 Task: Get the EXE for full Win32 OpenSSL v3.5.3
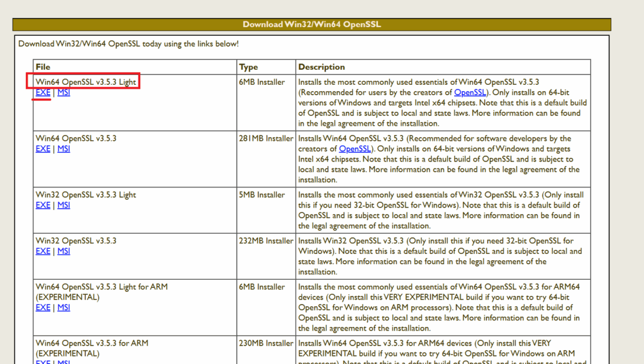click(x=43, y=251)
